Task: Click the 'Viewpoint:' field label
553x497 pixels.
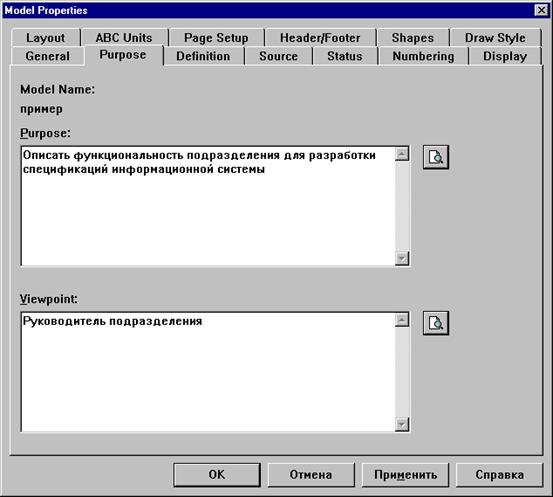Action: click(49, 299)
